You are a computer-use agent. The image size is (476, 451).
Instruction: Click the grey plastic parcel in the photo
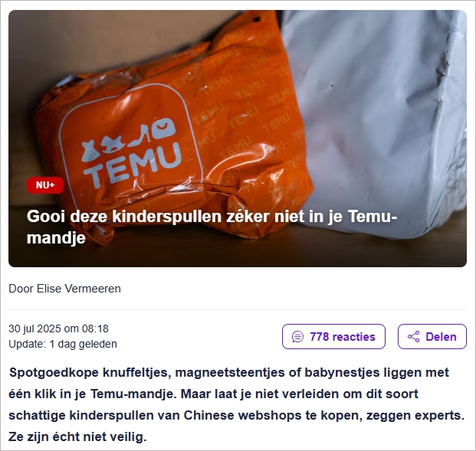(379, 121)
